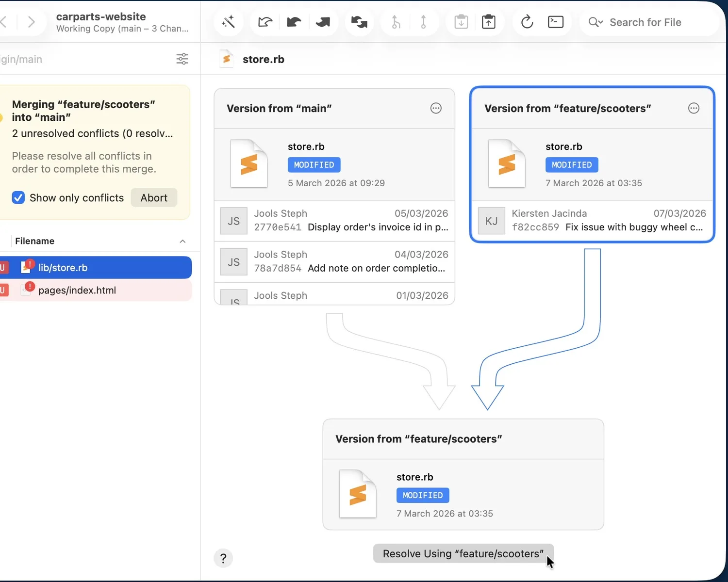Click the "2 unresolved conflicts" status text
The width and height of the screenshot is (728, 582).
(x=92, y=133)
